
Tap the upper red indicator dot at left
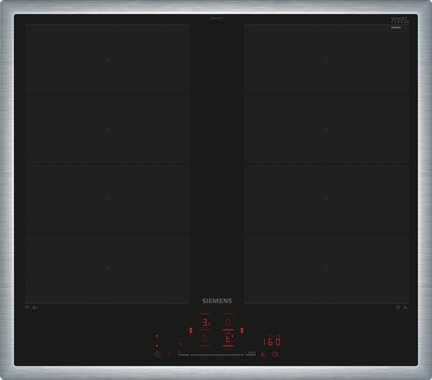pyautogui.click(x=157, y=336)
